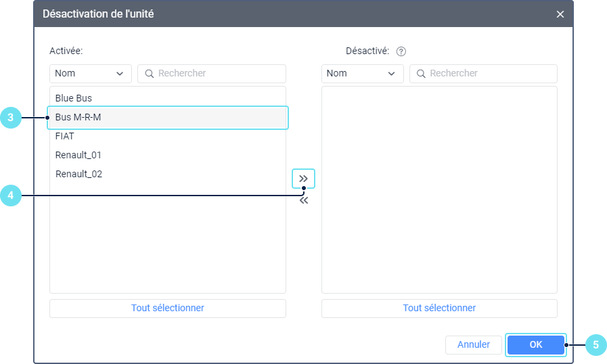Select the FIAT unit
The height and width of the screenshot is (364, 607).
point(65,136)
